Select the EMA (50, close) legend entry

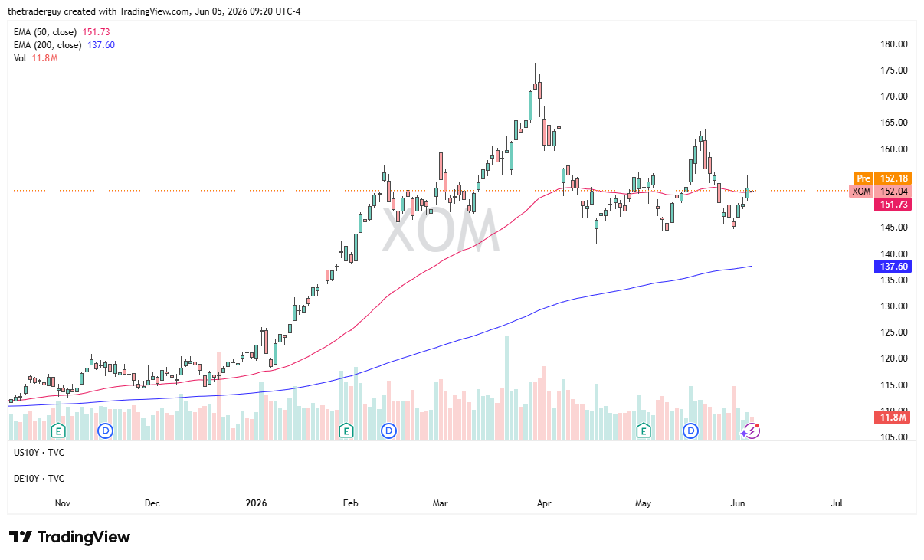coord(45,31)
